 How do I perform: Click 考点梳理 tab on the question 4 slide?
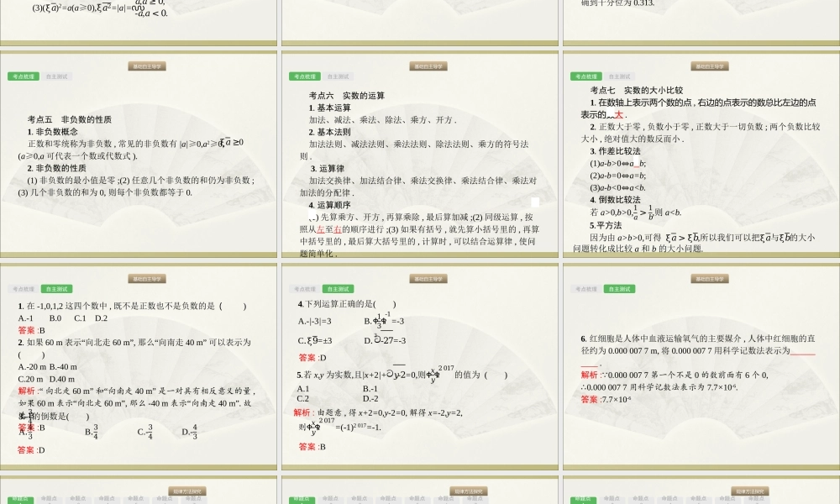(x=305, y=289)
